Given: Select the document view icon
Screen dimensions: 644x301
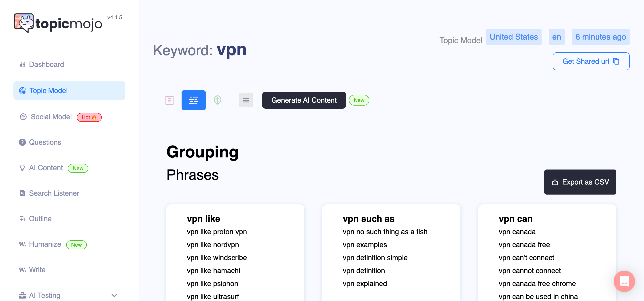Looking at the screenshot, I should (169, 100).
